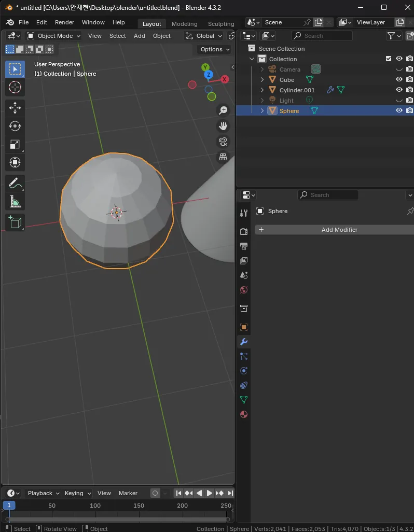Open the Physics properties tab
Viewport: 414px width, 532px height.
coord(244,371)
